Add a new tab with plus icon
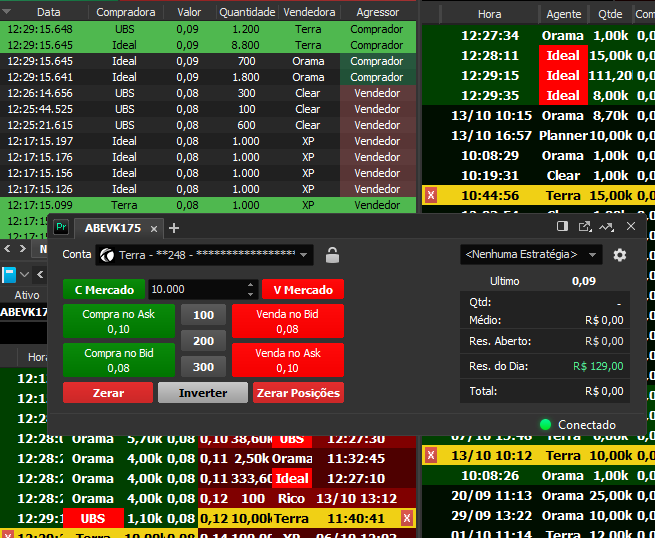This screenshot has height=538, width=655. coord(174,228)
